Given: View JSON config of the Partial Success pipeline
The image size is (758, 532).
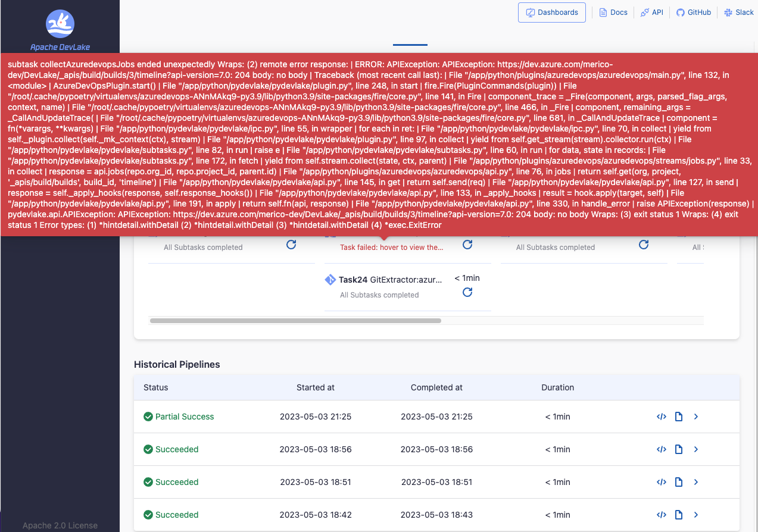Looking at the screenshot, I should (661, 417).
